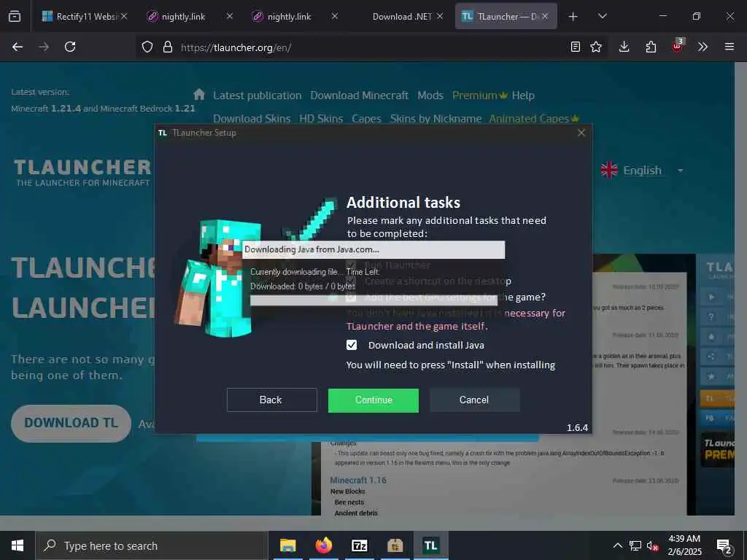Open clock and date in taskbar
Viewport: 747px width, 560px height.
(x=684, y=545)
